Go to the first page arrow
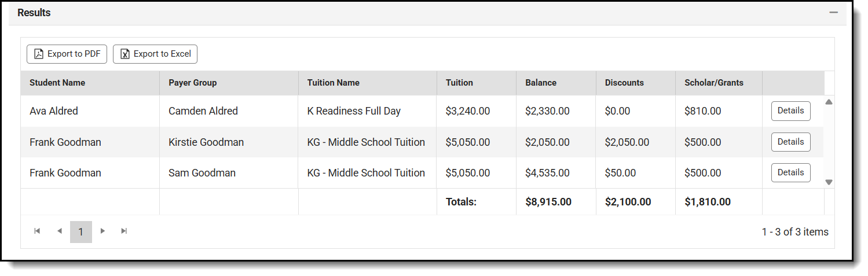Screen dimensions: 868x276 (37, 231)
